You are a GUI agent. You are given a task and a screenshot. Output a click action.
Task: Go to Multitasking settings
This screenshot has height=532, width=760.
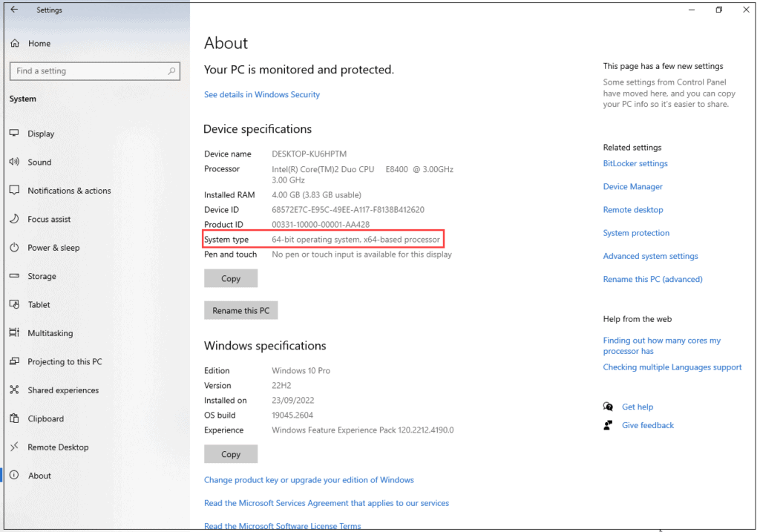click(x=50, y=333)
